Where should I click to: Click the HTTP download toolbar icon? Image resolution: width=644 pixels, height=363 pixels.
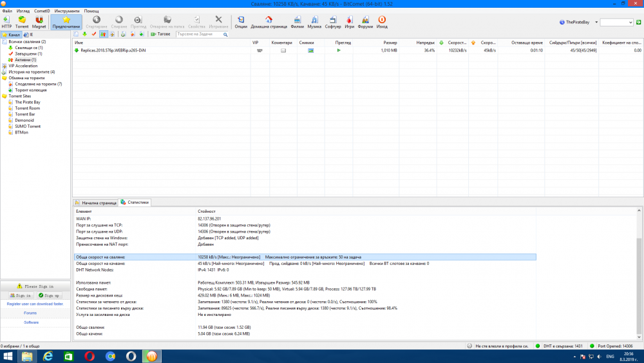tap(6, 22)
